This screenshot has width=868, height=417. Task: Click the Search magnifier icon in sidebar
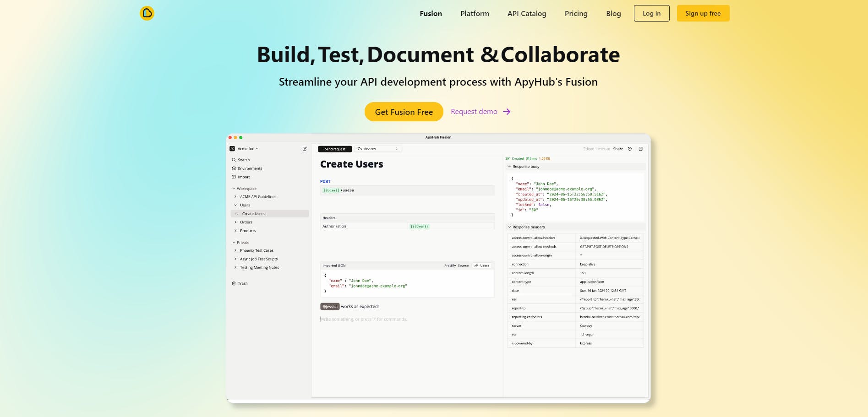pos(234,160)
